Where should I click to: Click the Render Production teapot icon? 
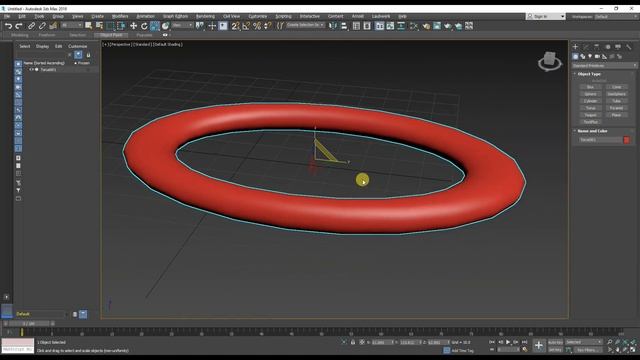pos(448,26)
